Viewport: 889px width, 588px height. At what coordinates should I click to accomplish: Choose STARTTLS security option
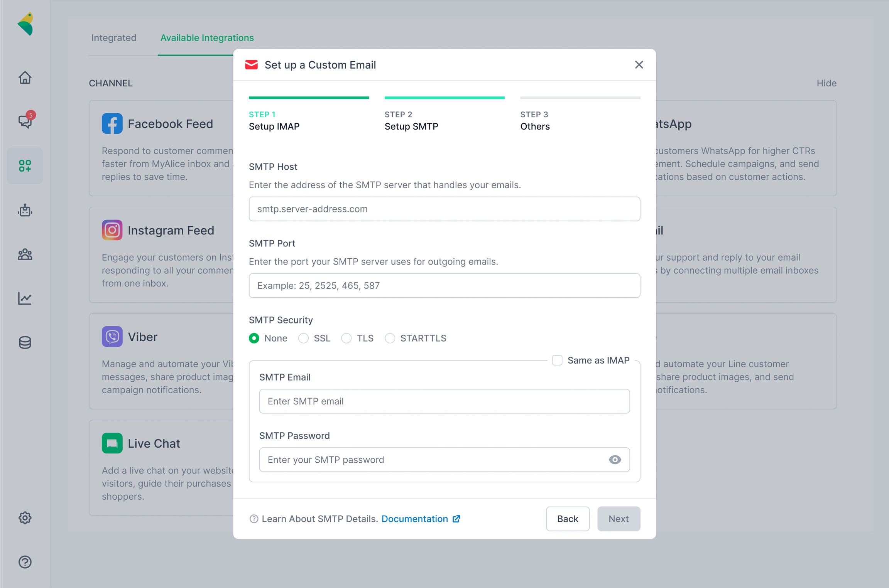[390, 338]
